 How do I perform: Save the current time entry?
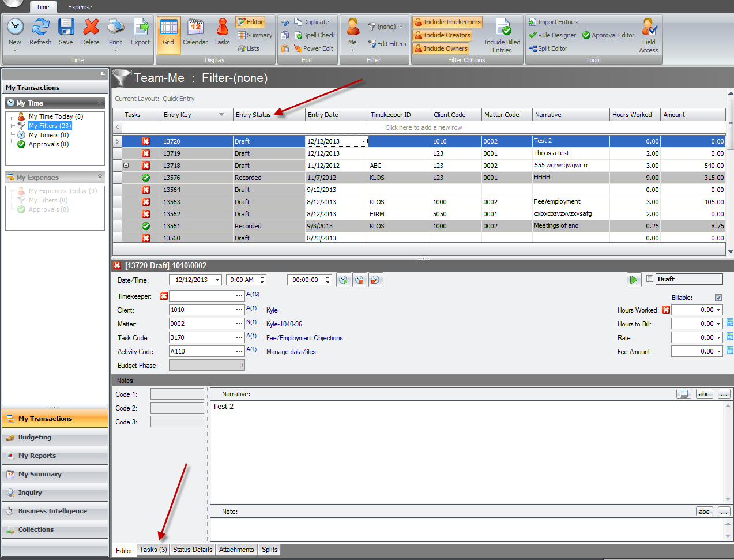pyautogui.click(x=66, y=33)
